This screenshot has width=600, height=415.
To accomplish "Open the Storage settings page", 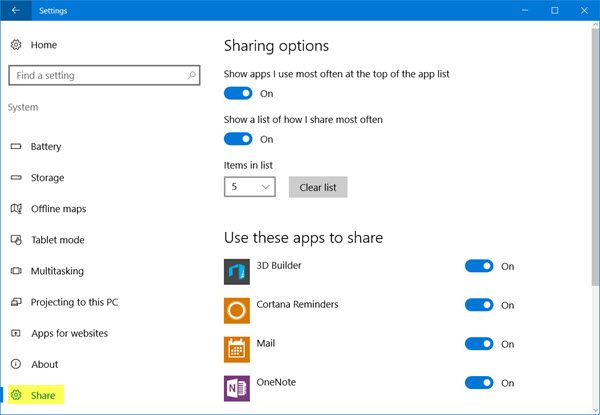I will click(x=47, y=178).
